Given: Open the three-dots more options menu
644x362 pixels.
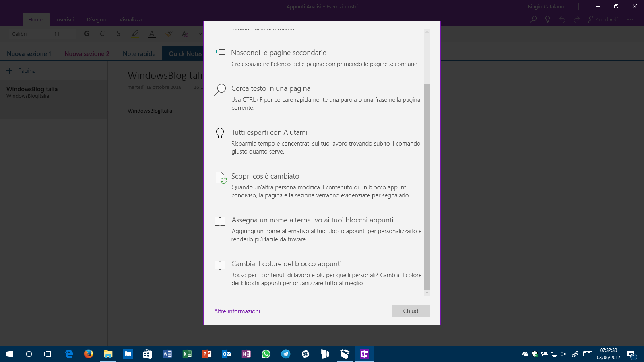Looking at the screenshot, I should (630, 19).
